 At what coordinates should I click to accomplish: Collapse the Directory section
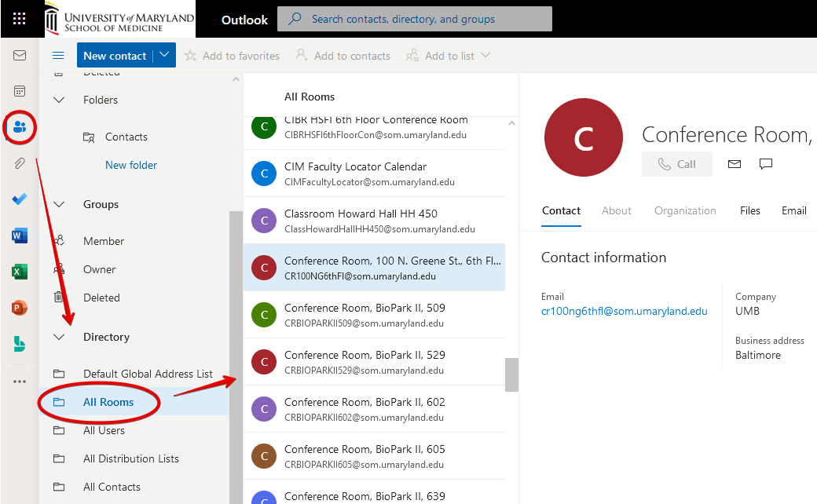(59, 337)
